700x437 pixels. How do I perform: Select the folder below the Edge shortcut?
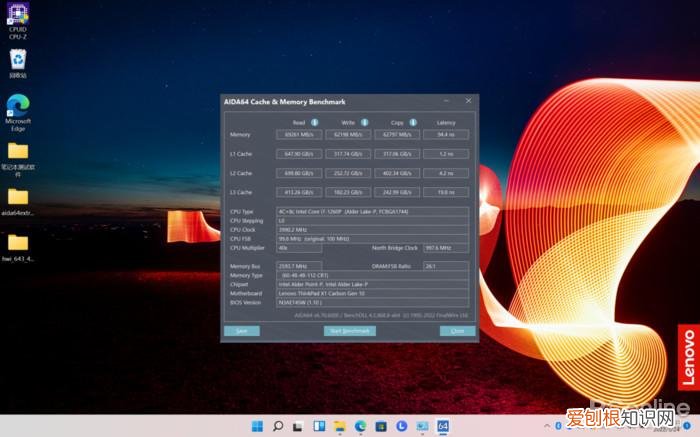point(18,159)
